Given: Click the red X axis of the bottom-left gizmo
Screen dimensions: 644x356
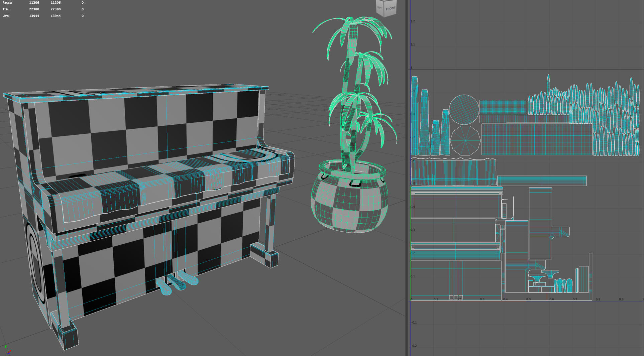Looking at the screenshot, I should tap(10, 350).
